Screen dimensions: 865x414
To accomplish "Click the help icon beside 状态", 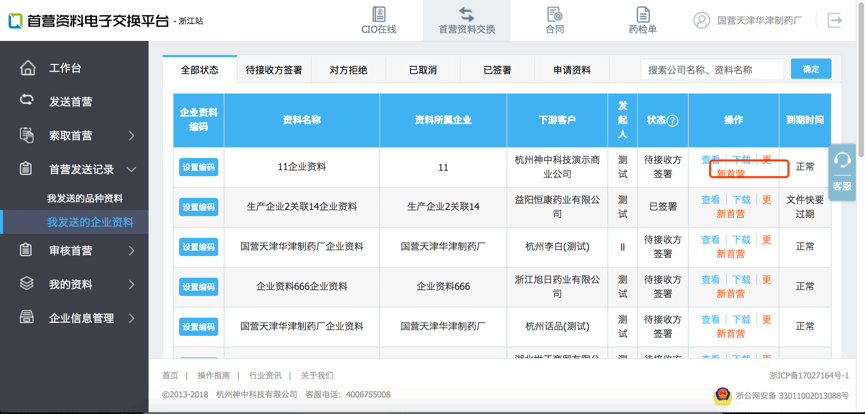I will 672,120.
